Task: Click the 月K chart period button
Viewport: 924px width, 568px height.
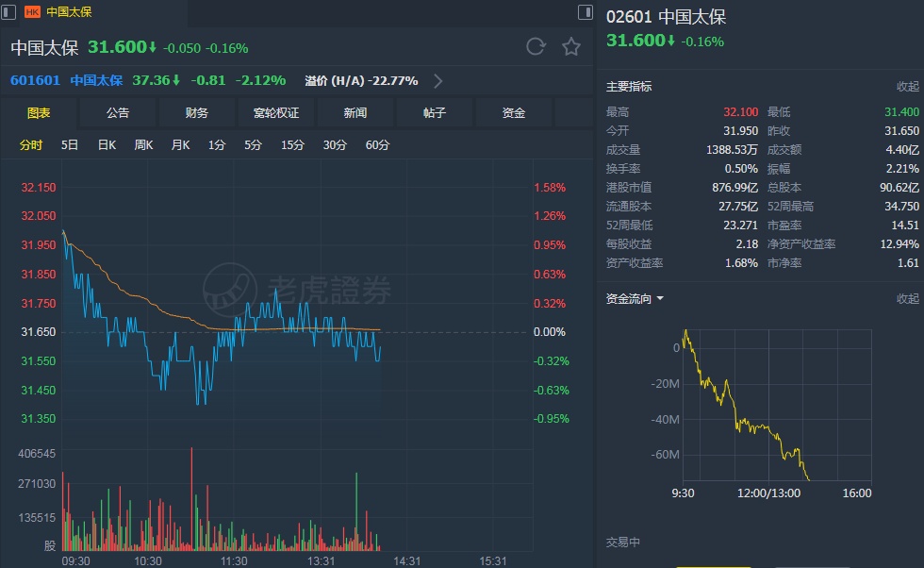Action: (x=180, y=145)
